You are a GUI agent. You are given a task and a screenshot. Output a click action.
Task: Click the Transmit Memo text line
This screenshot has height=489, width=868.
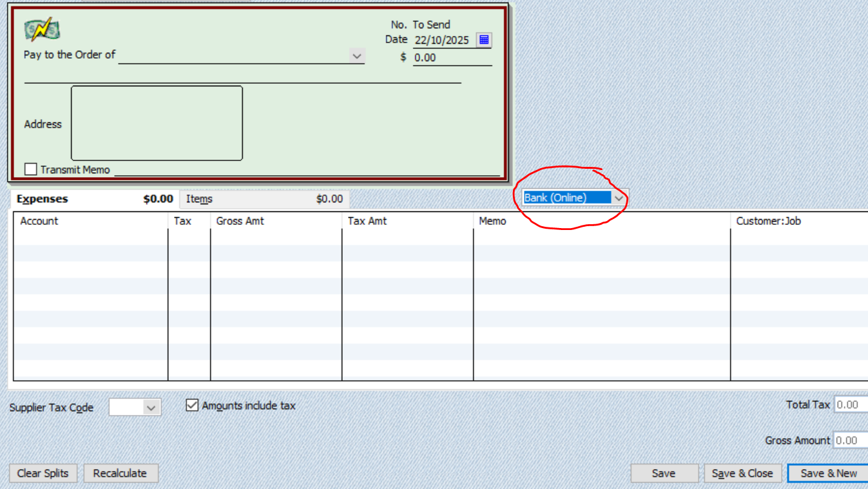click(x=307, y=169)
